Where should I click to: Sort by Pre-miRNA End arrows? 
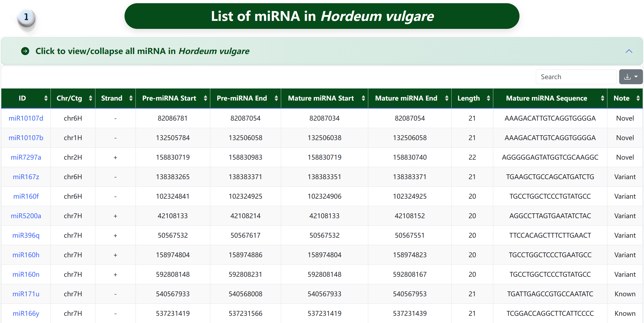[276, 98]
